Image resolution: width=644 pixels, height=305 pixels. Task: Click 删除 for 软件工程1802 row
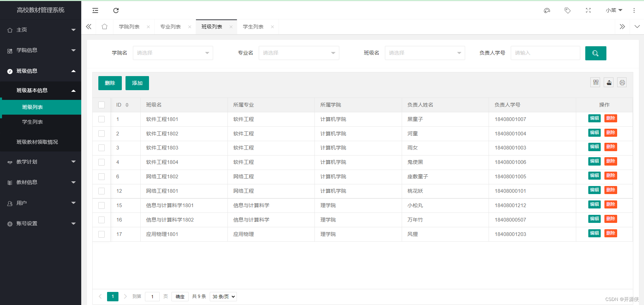pyautogui.click(x=611, y=133)
